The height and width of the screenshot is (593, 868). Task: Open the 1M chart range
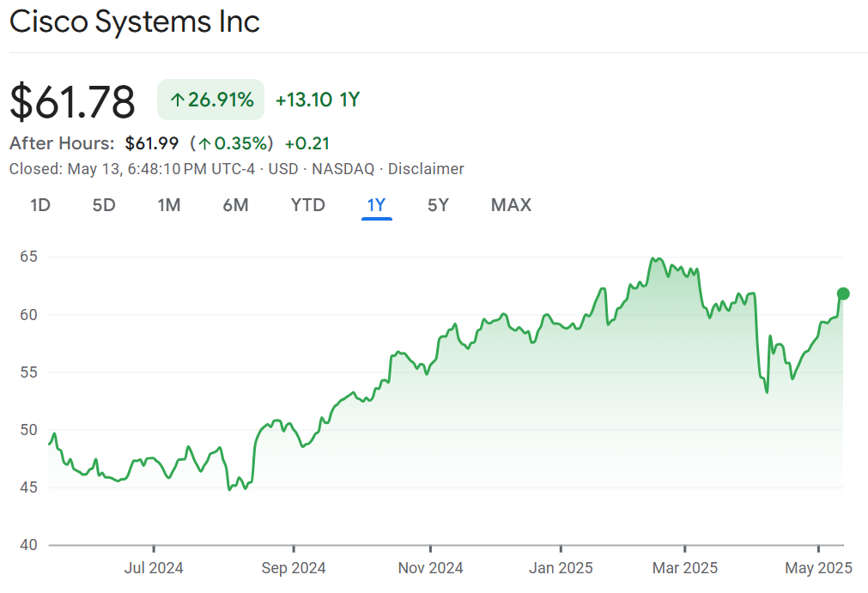[169, 205]
